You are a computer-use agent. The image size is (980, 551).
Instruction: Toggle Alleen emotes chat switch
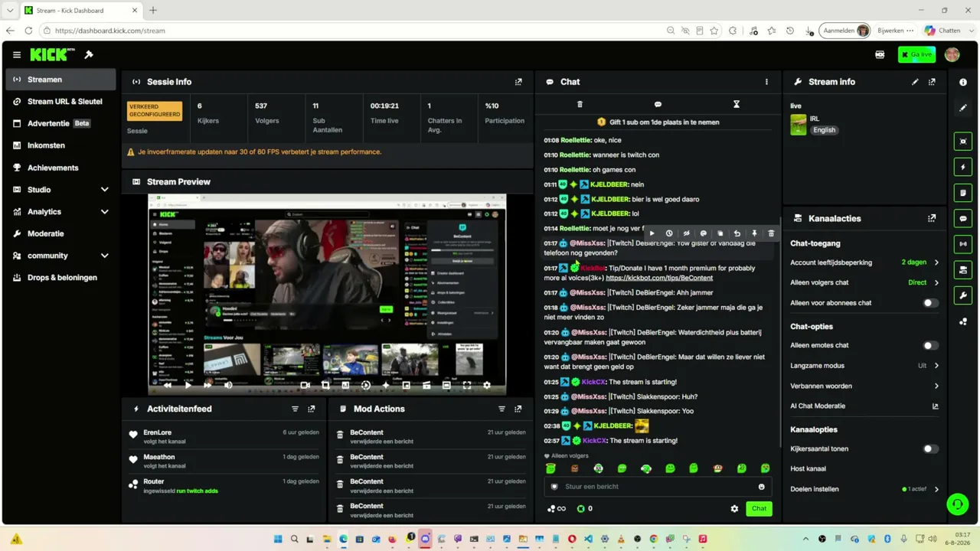(x=930, y=346)
